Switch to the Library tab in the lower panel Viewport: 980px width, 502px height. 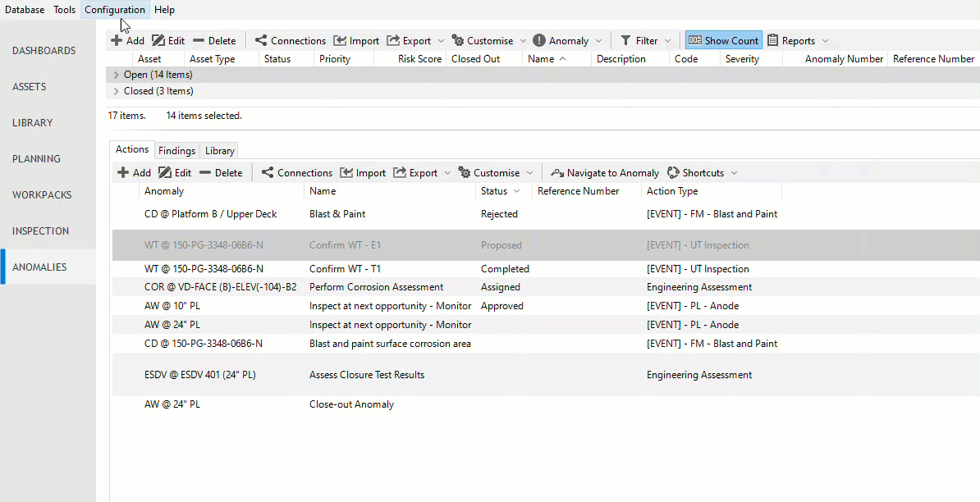tap(220, 150)
